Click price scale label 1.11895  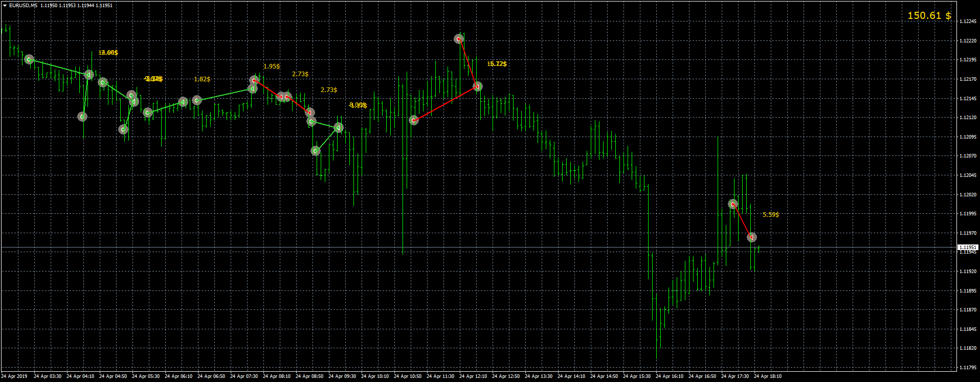[968, 291]
